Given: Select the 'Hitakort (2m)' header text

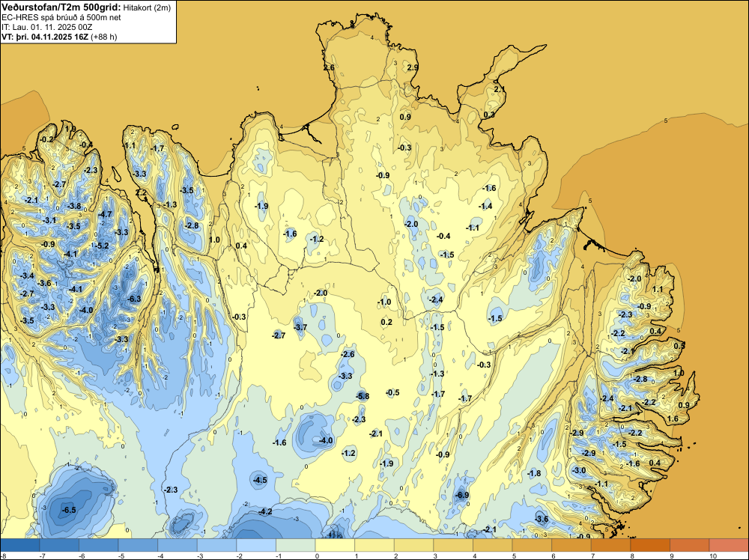Looking at the screenshot, I should point(147,7).
